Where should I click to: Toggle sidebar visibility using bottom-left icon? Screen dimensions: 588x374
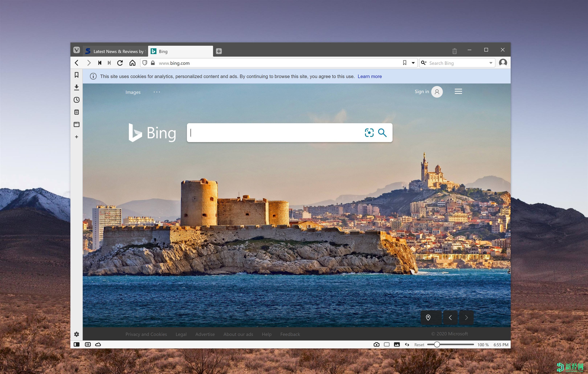point(77,345)
